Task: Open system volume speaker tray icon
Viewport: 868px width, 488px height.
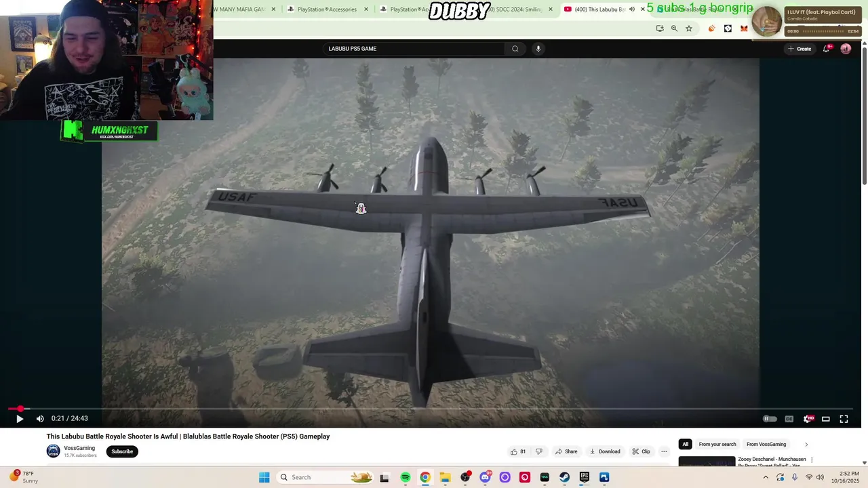Action: tap(820, 477)
